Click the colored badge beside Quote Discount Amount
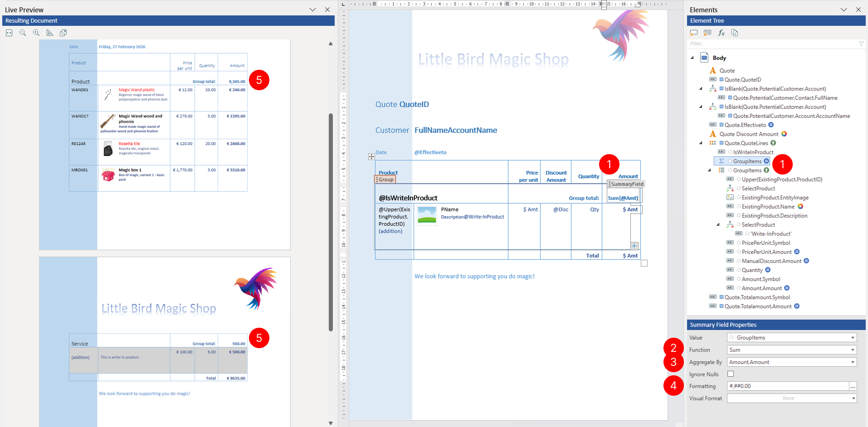Viewport: 868px width, 427px height. click(x=784, y=134)
